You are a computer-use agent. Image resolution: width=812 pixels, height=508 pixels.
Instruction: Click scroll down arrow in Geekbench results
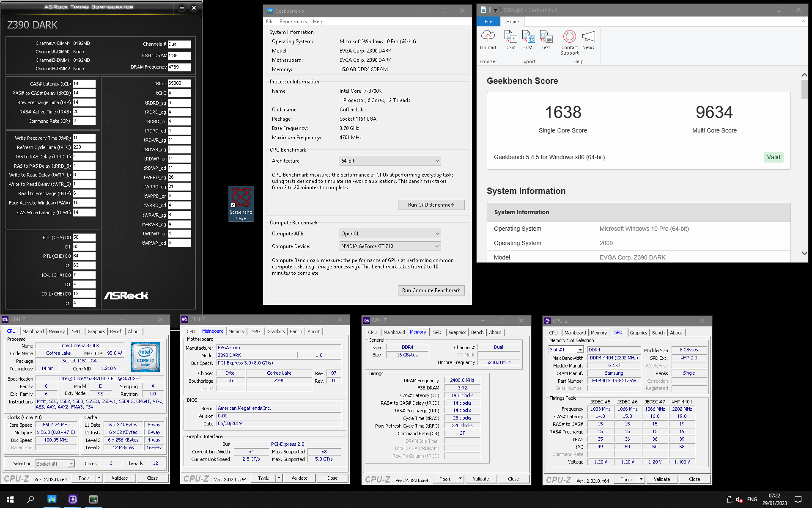(804, 254)
